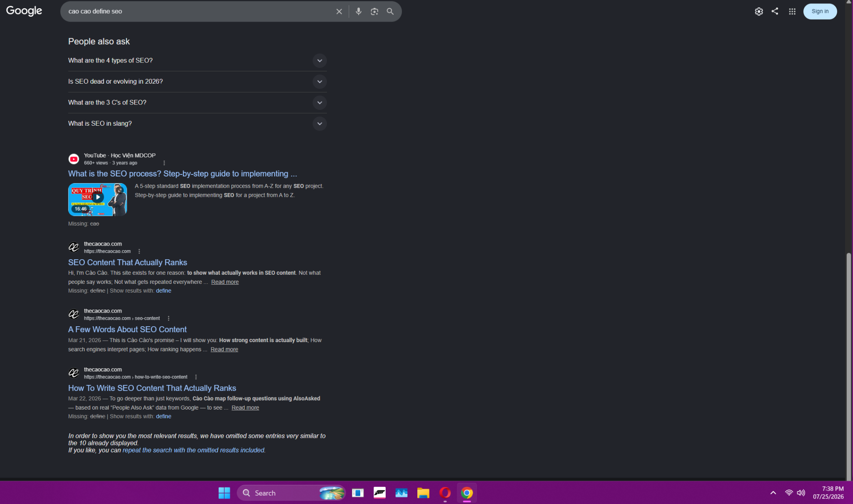Expand "What is SEO in slang?"
This screenshot has width=853, height=504.
pos(197,124)
